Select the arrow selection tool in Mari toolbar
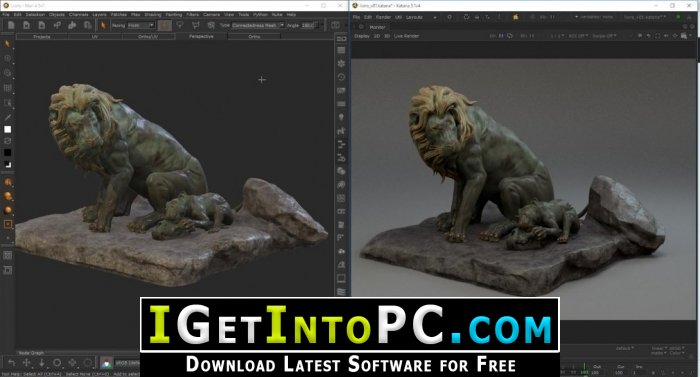Viewport: 700px width, 377px height. pos(103,25)
